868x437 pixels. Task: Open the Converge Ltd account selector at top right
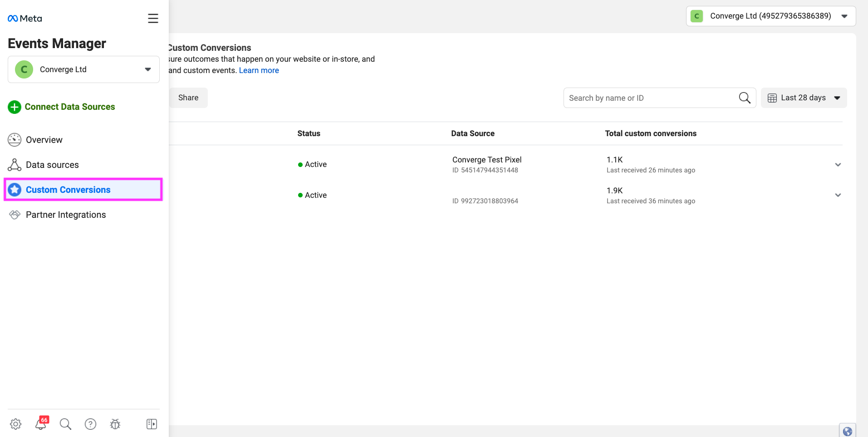click(771, 16)
